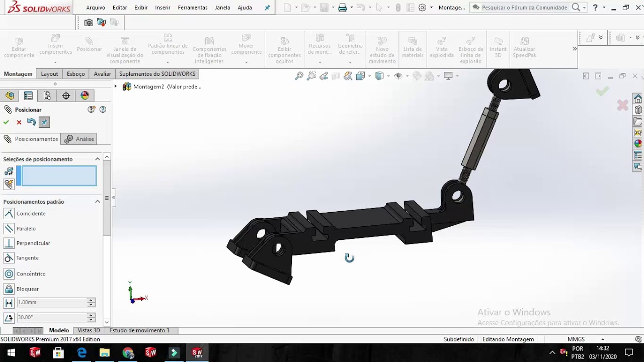Select the Coincidente mate icon
The height and width of the screenshot is (362, 644).
click(9, 214)
